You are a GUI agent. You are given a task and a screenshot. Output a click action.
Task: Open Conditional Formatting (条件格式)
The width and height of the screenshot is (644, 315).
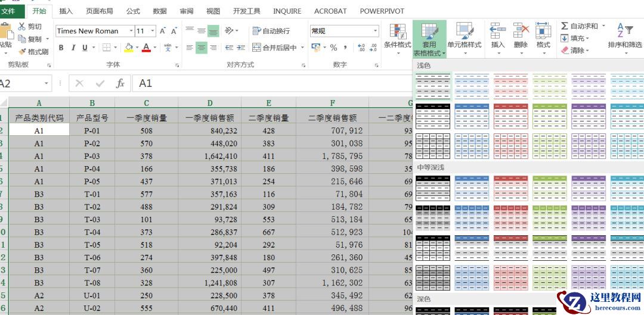[x=397, y=36]
